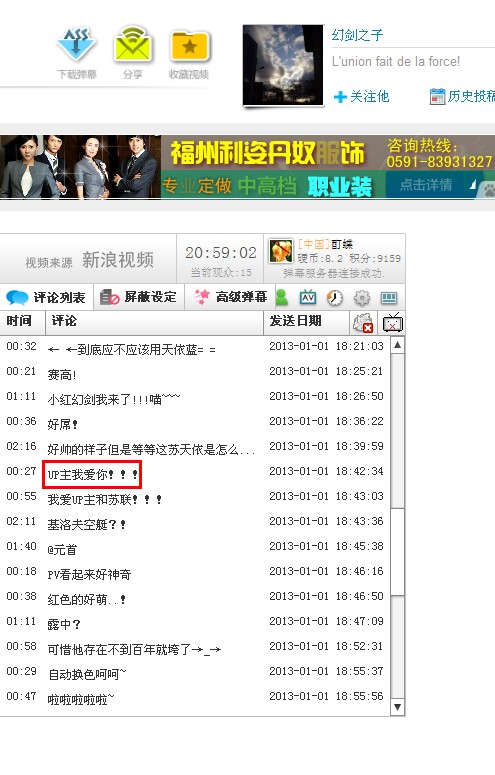Open the 高级弹幕 tab
The width and height of the screenshot is (495, 775).
click(x=229, y=297)
